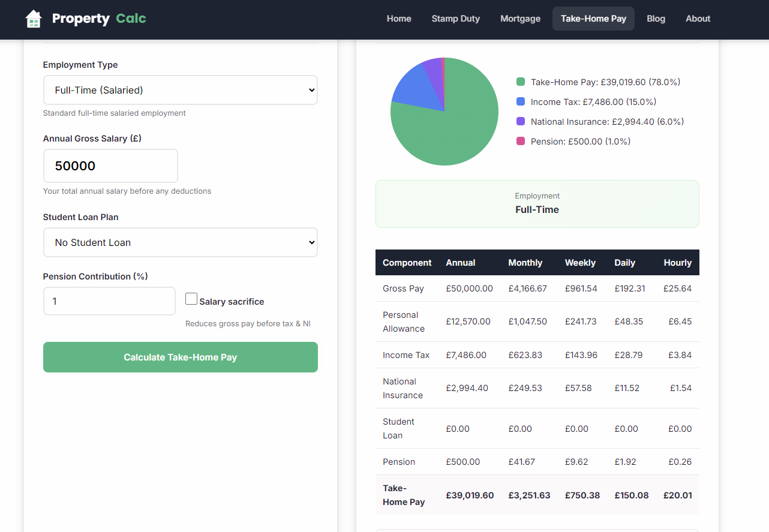Click the Employment Full-Time summary box
Screen dimensions: 769x532
537,204
